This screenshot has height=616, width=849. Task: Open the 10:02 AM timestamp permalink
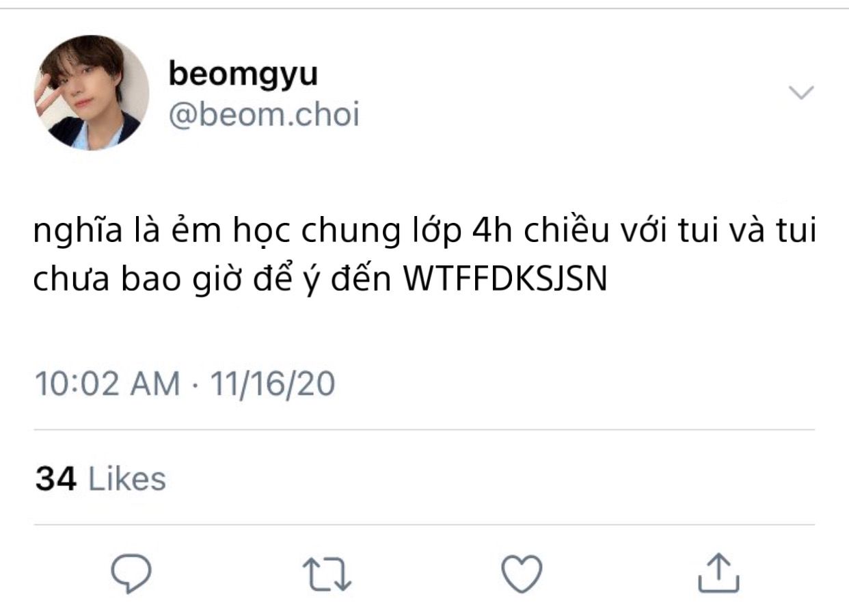[x=107, y=384]
